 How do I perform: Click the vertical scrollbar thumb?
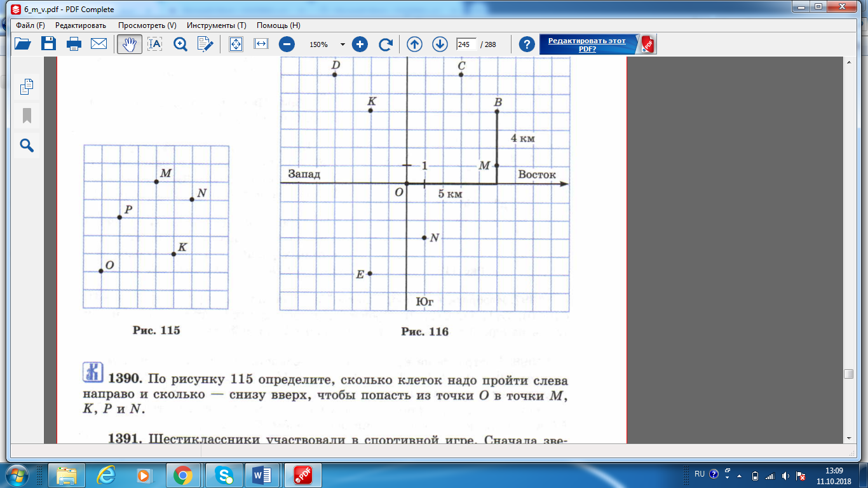point(848,374)
